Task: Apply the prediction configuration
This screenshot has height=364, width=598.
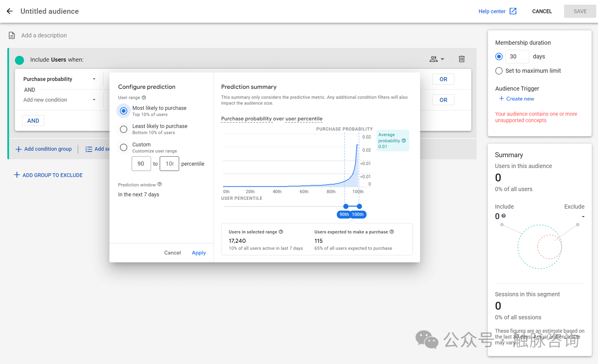Action: pos(199,252)
